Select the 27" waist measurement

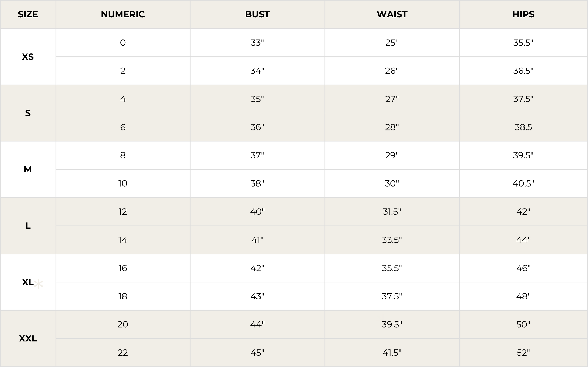tap(392, 99)
